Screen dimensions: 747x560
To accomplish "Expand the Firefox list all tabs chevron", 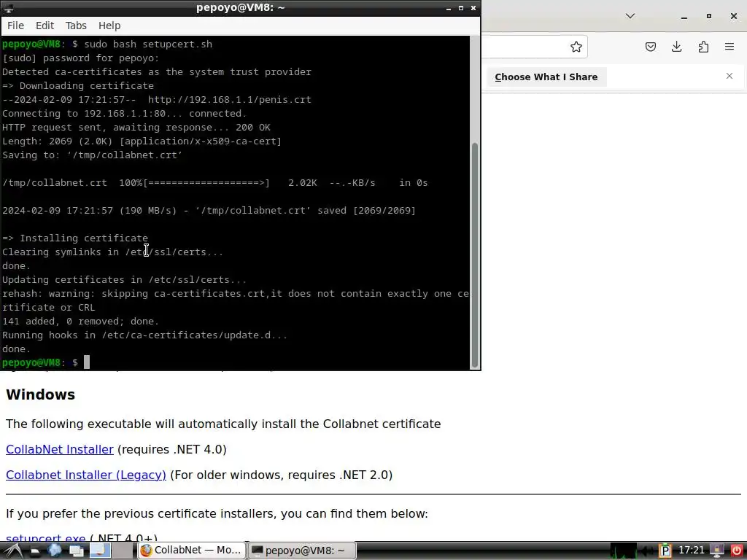I will point(630,16).
